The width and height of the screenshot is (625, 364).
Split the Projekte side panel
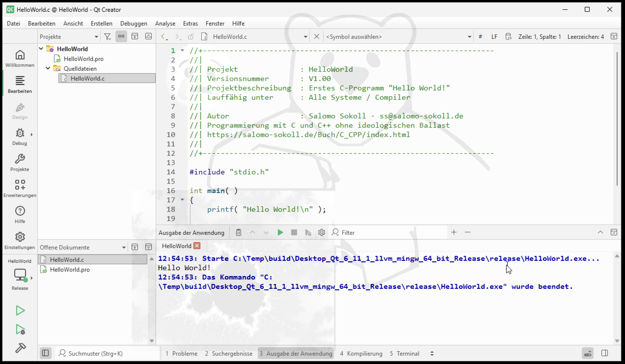(x=135, y=36)
